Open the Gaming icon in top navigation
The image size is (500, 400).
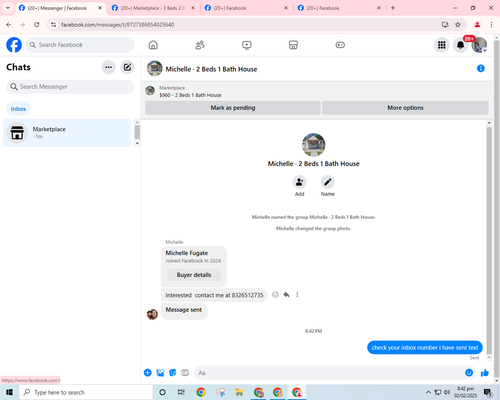[x=340, y=45]
